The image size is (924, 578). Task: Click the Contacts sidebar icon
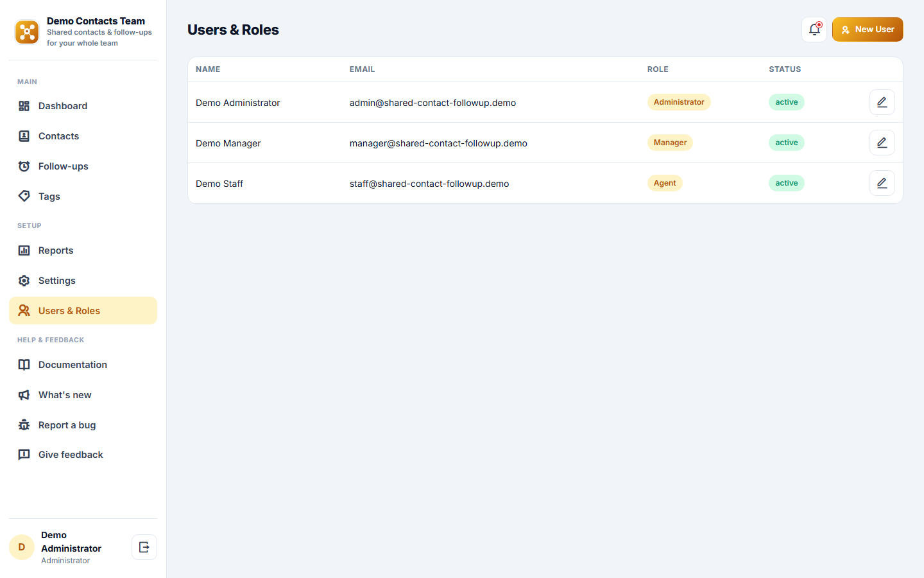coord(24,136)
